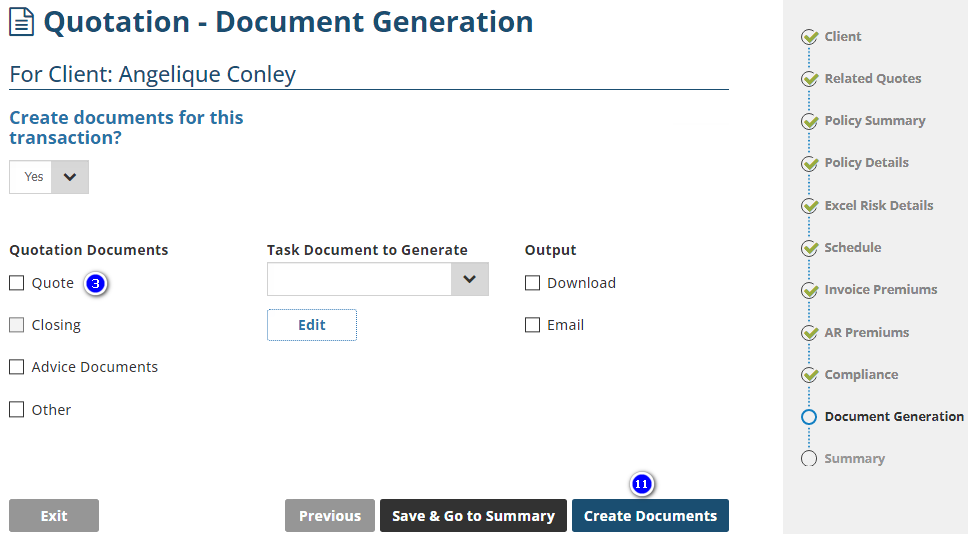Click the blue number 3 badge
Viewport: 968px width, 534px height.
tap(95, 284)
